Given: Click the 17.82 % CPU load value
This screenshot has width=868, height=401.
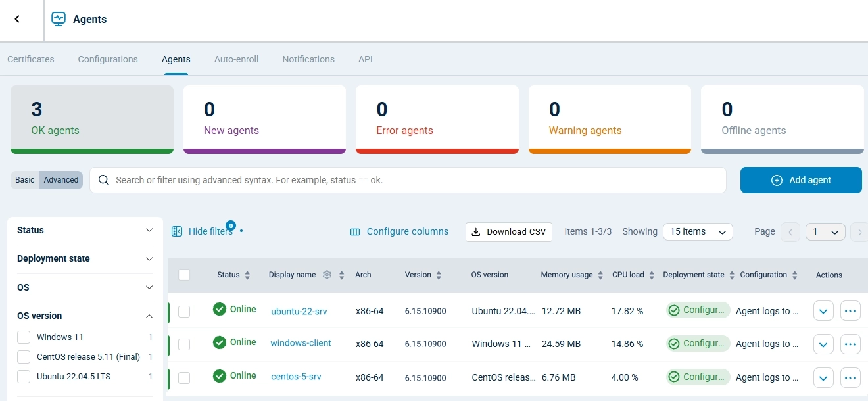Looking at the screenshot, I should tap(627, 311).
